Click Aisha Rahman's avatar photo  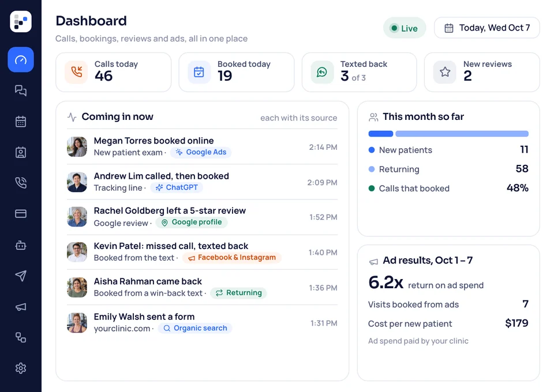[x=77, y=287]
